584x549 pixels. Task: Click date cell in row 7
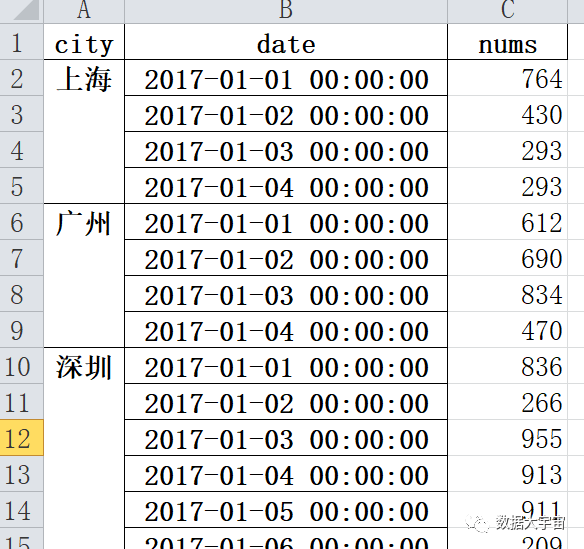286,258
